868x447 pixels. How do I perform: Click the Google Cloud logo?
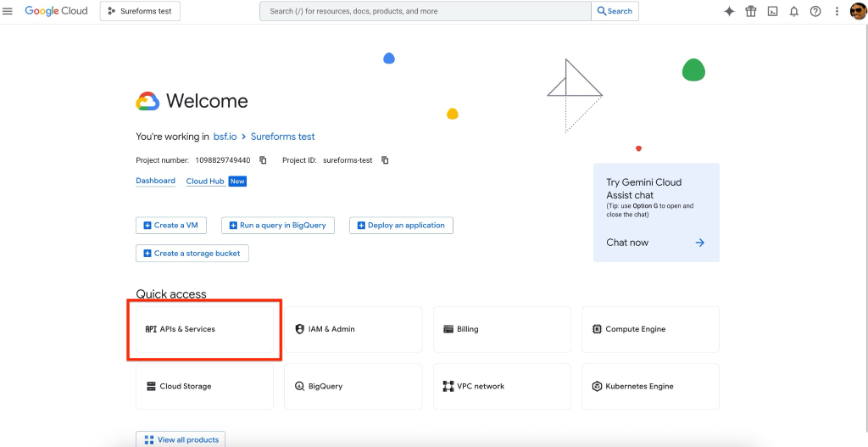(56, 11)
